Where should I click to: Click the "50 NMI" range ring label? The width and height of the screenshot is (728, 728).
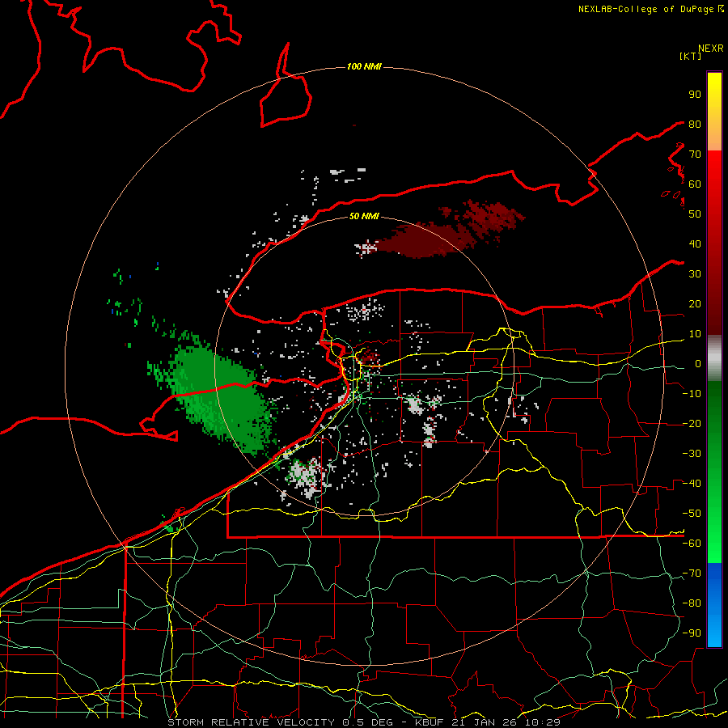click(x=364, y=216)
